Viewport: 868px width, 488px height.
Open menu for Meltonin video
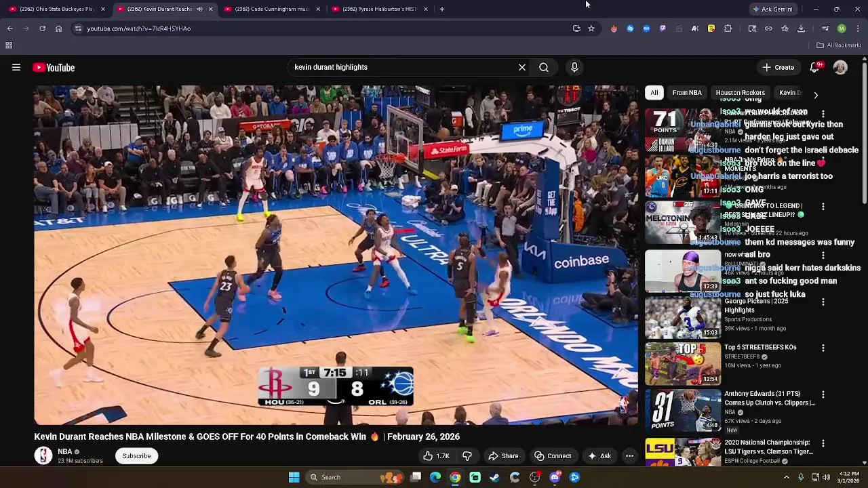click(x=823, y=206)
